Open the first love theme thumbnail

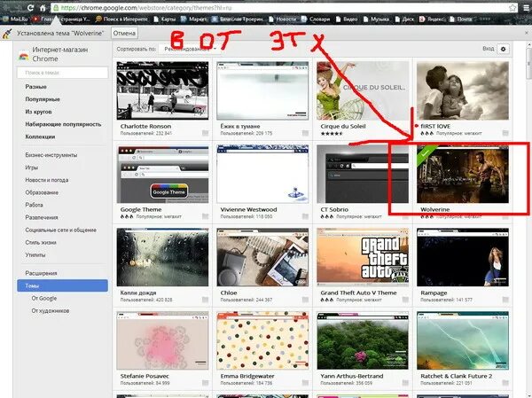(463, 90)
